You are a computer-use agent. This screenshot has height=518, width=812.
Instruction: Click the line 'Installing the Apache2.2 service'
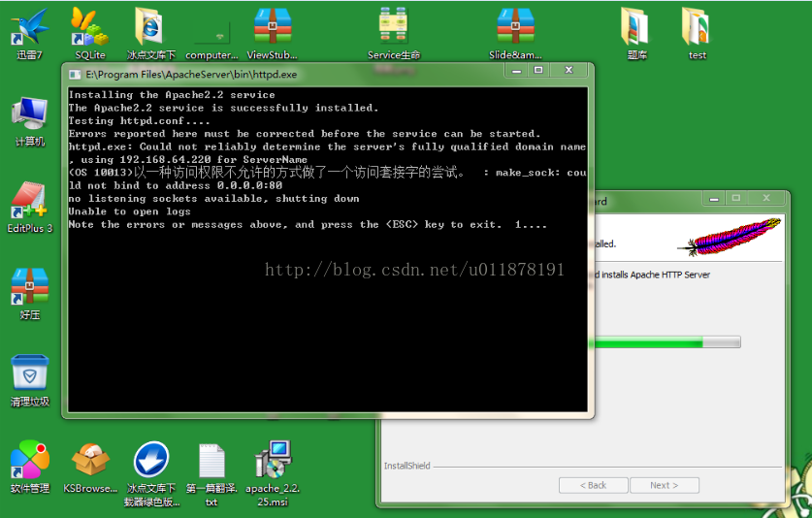172,95
